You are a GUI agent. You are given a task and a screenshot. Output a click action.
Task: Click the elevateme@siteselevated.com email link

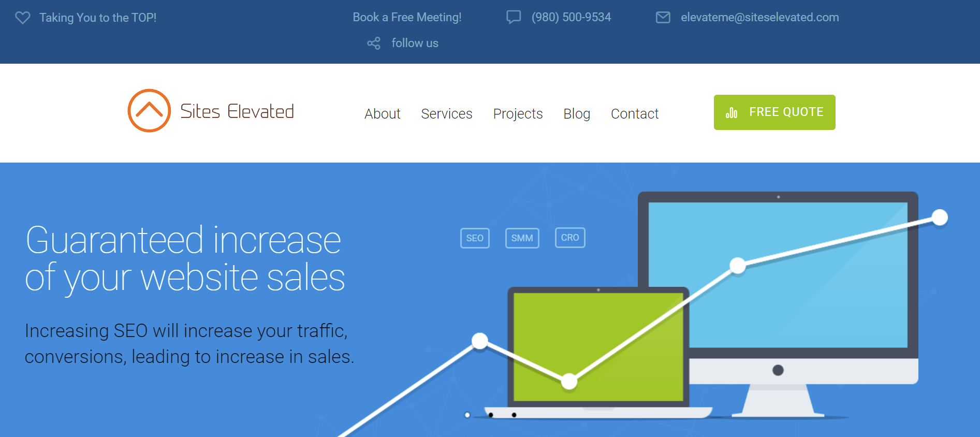760,17
